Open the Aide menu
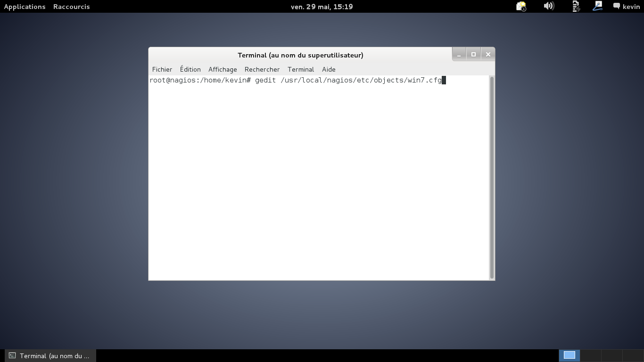The height and width of the screenshot is (362, 644). [329, 69]
